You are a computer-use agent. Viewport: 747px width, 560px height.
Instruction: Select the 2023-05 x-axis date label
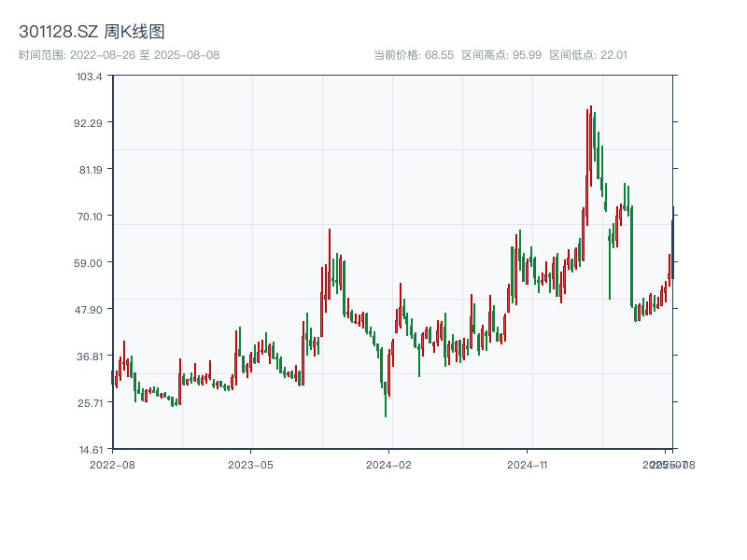tap(250, 464)
